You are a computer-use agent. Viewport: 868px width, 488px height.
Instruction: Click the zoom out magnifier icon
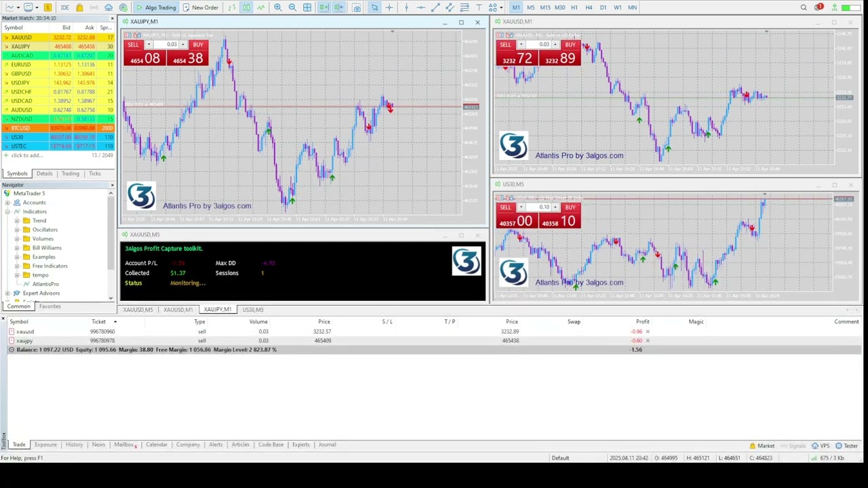coord(292,7)
